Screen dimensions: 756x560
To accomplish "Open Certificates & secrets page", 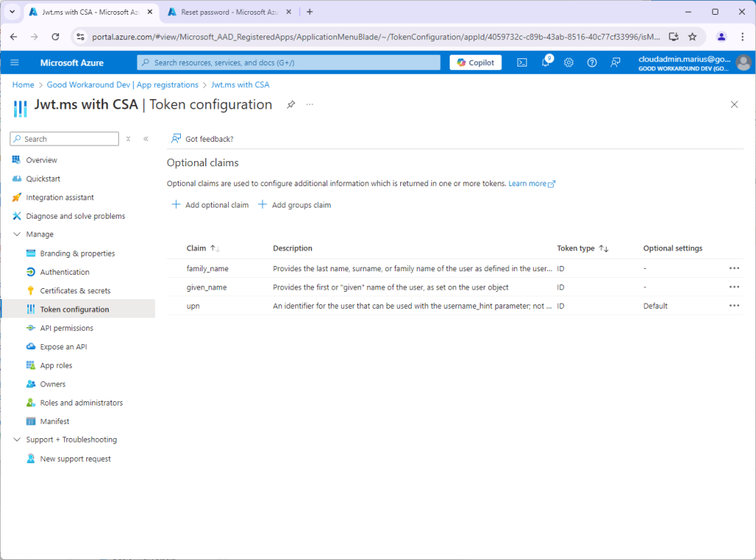I will click(x=75, y=290).
